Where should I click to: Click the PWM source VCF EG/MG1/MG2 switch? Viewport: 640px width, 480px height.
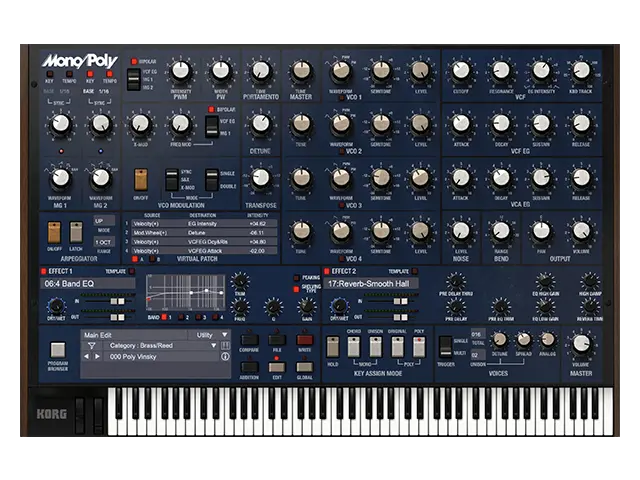point(133,80)
